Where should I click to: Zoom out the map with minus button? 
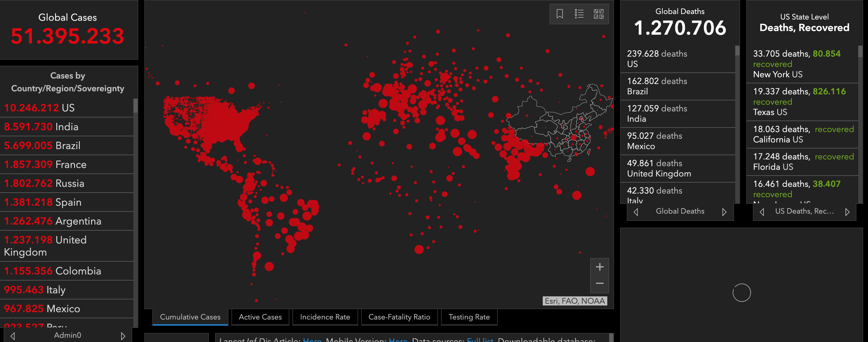[x=599, y=284]
